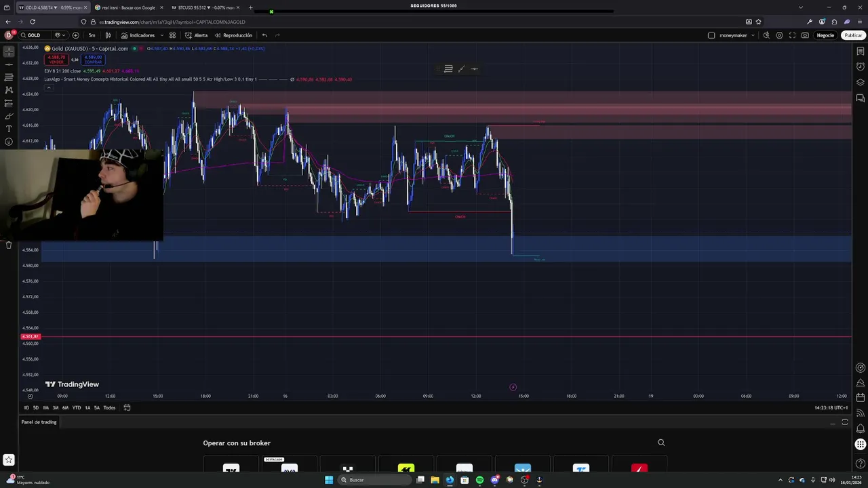Search brokers with magnifier icon
The width and height of the screenshot is (868, 488).
point(661,443)
